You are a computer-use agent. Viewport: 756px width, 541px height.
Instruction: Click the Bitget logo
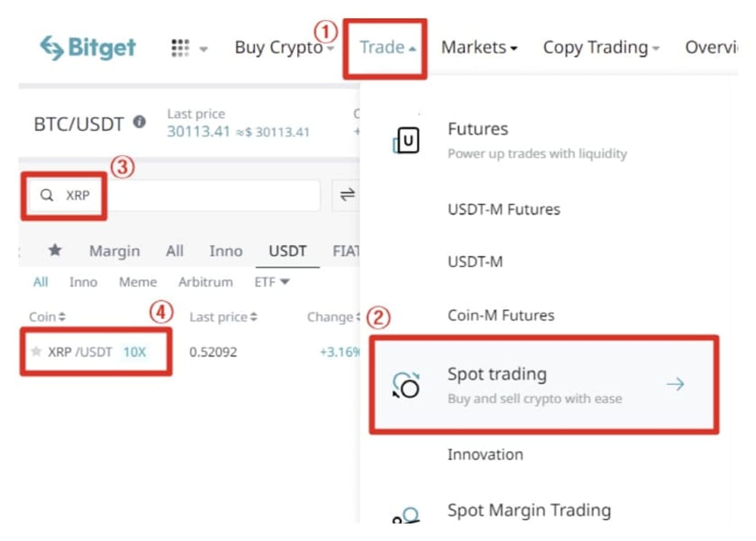[x=88, y=48]
